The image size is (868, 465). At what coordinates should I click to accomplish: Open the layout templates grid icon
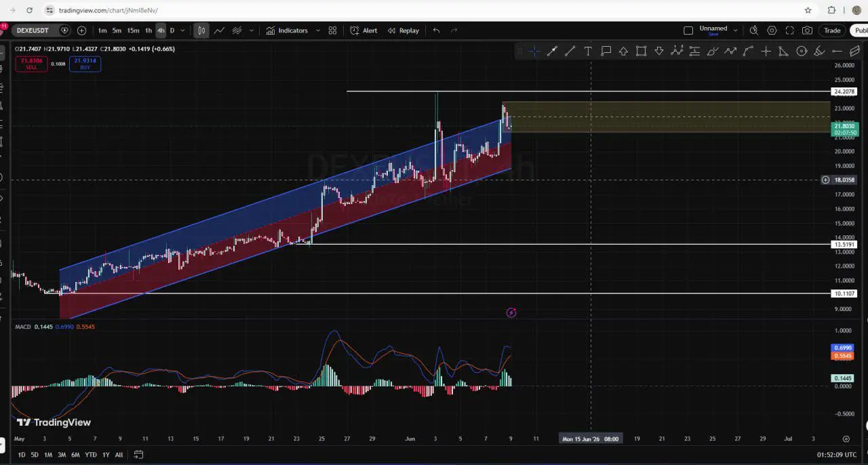pos(332,31)
